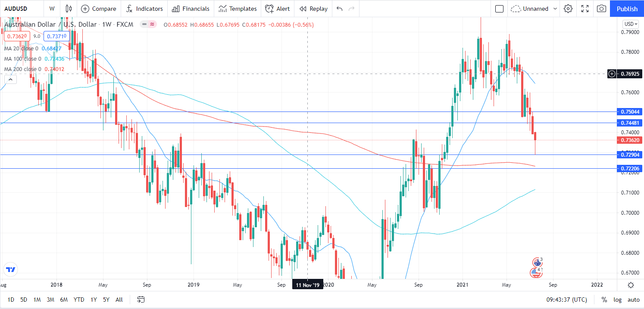Click the 0.75044 horizontal line price label
644x309 pixels.
[x=630, y=111]
